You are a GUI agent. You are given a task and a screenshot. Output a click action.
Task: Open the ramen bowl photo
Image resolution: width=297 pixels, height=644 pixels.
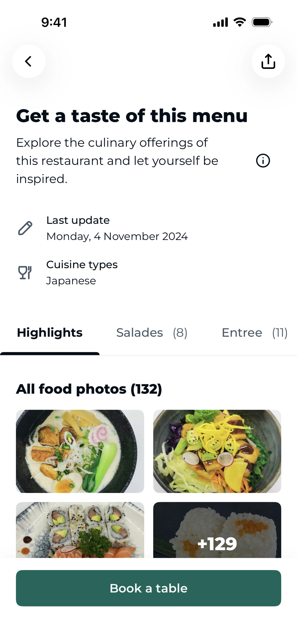80,451
